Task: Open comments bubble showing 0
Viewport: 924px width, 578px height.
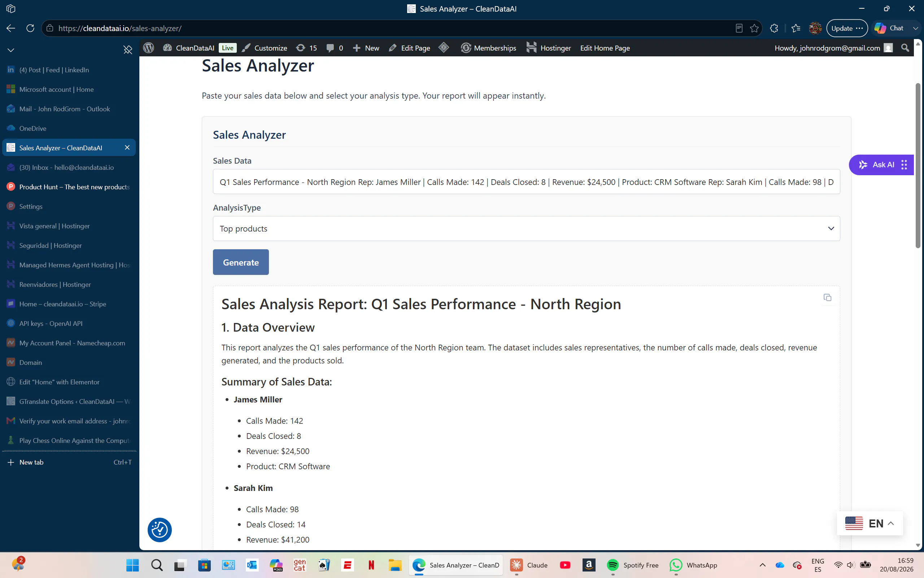Action: [x=335, y=48]
